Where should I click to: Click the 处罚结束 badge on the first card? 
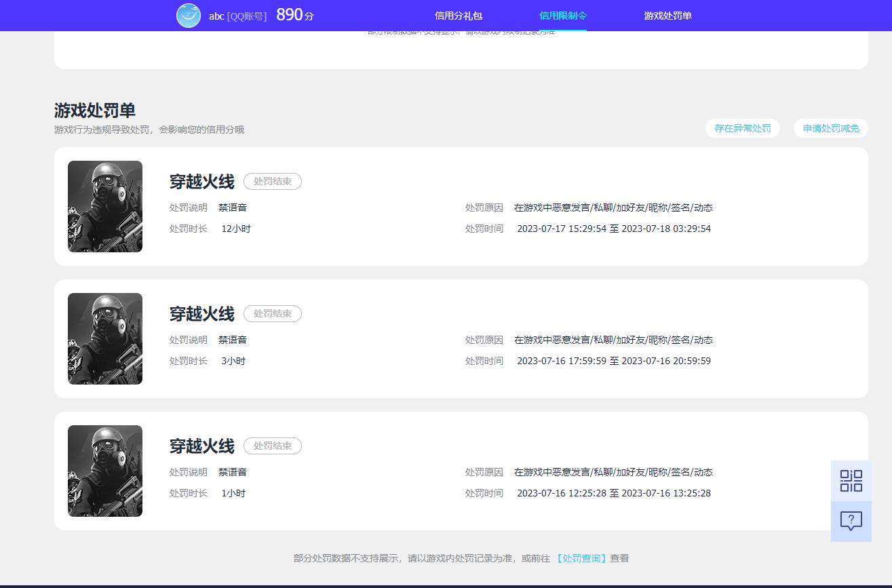point(272,181)
